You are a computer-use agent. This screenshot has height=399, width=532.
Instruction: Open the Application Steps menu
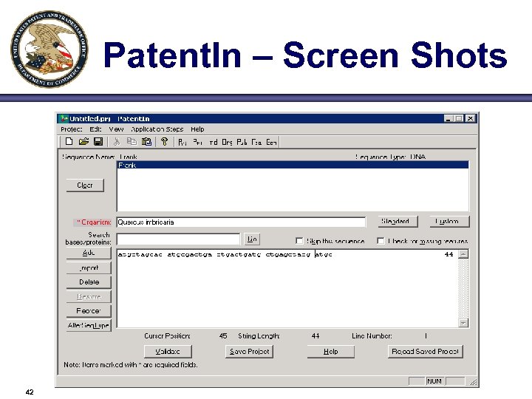tap(157, 129)
